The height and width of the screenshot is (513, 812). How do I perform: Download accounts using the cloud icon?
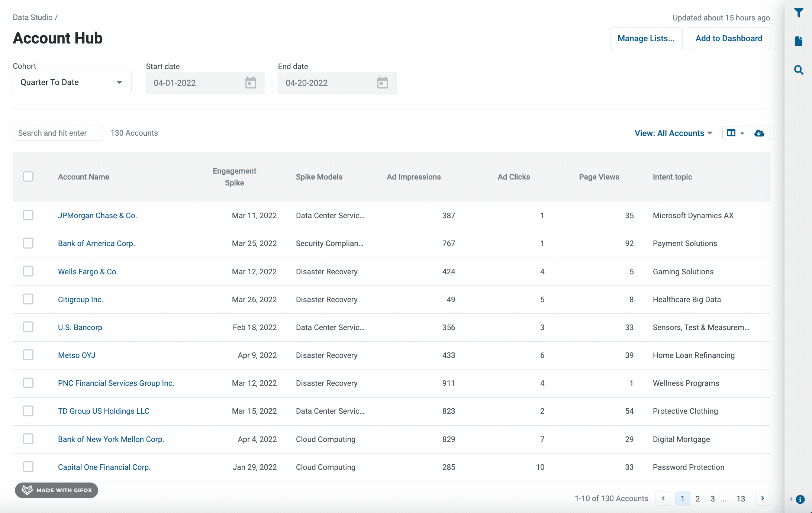[759, 133]
